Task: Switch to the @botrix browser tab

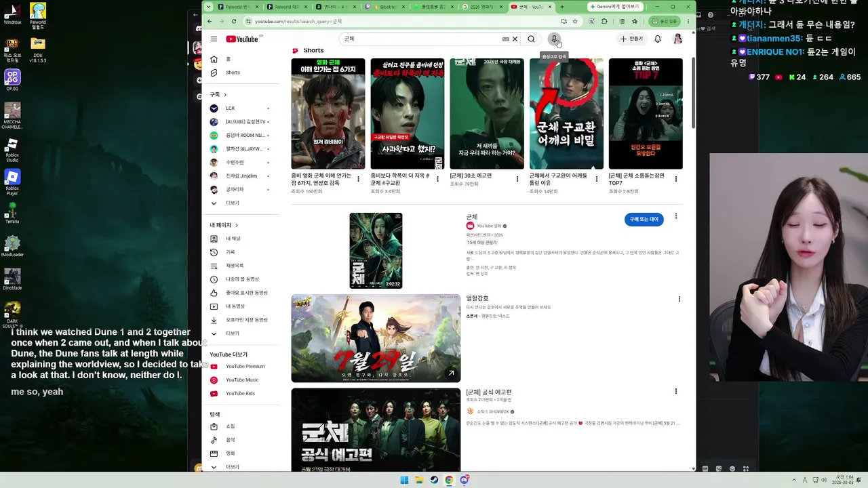Action: (x=387, y=7)
